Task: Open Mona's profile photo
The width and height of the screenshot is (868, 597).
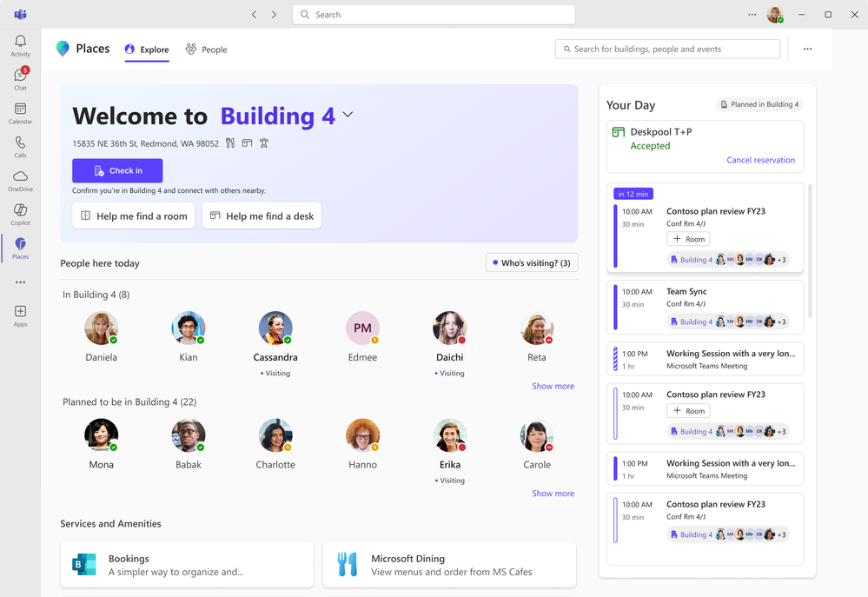Action: (x=102, y=435)
